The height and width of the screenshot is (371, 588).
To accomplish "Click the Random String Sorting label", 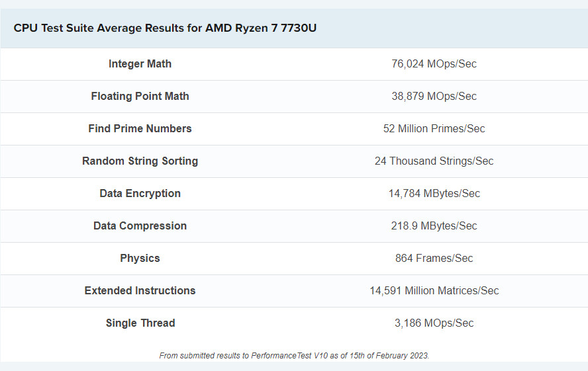I will coord(140,161).
